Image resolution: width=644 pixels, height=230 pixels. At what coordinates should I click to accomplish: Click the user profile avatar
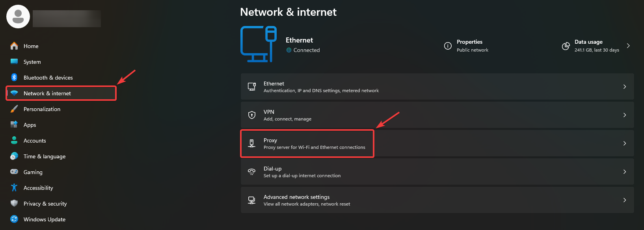coord(18,17)
